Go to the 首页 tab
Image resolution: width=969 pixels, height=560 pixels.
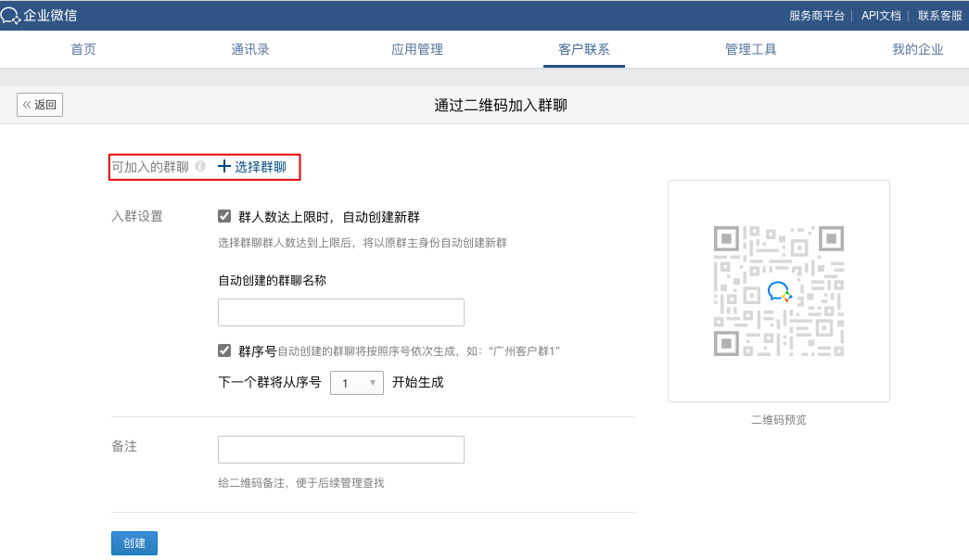pos(83,49)
